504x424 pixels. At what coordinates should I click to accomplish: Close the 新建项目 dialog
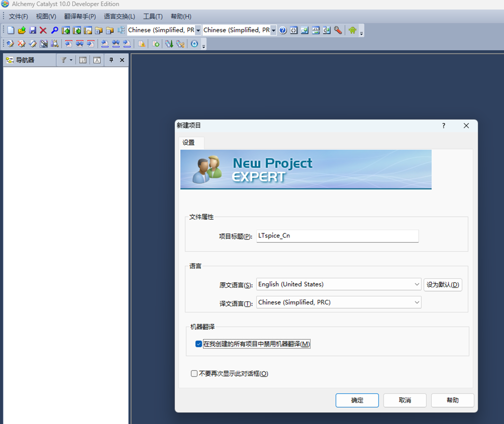tap(466, 126)
